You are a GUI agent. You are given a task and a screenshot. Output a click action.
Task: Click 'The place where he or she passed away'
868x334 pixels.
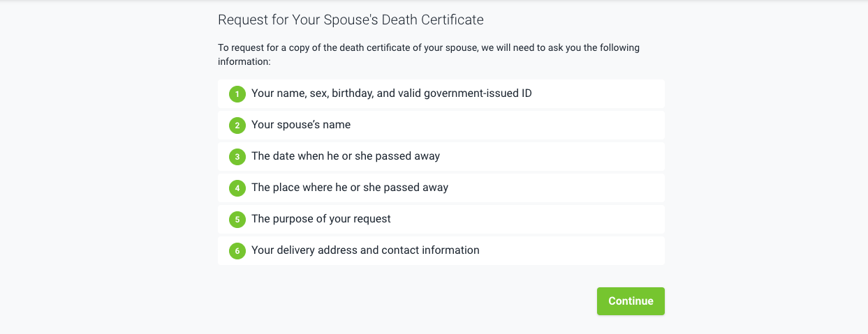tap(350, 188)
